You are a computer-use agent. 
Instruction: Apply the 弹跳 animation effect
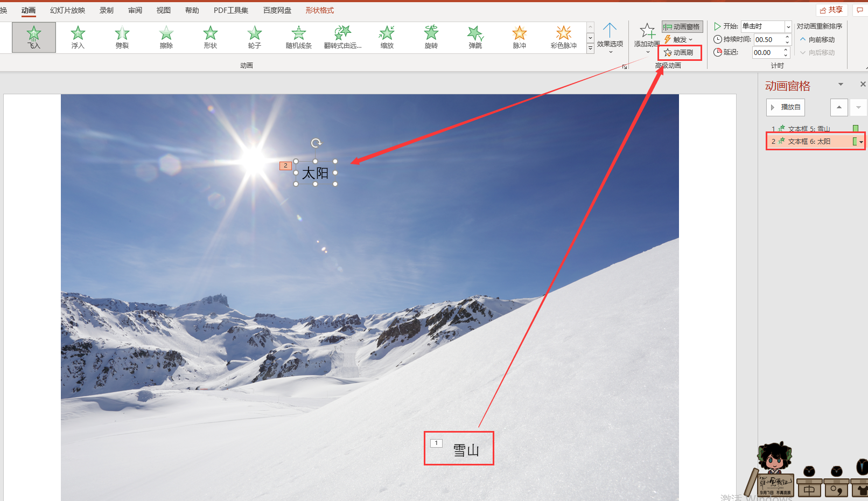[475, 37]
